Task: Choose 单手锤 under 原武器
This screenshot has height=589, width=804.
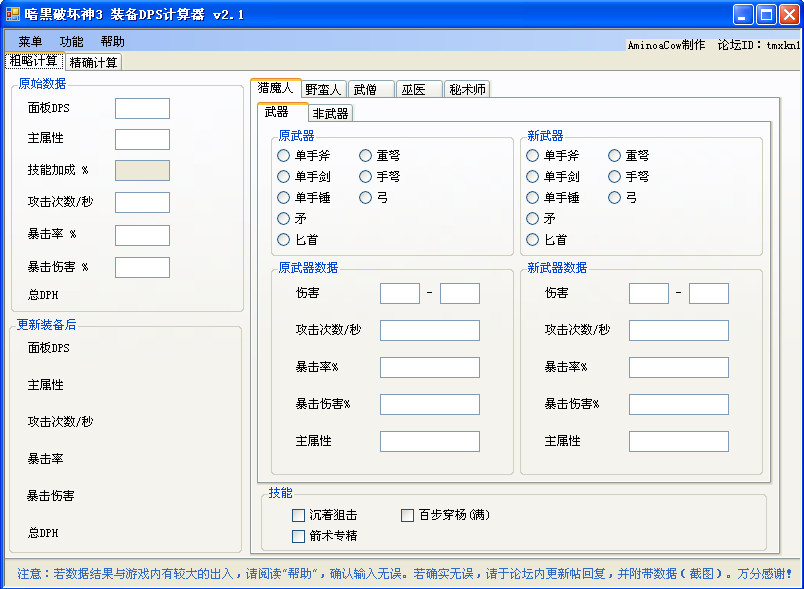Action: tap(304, 197)
